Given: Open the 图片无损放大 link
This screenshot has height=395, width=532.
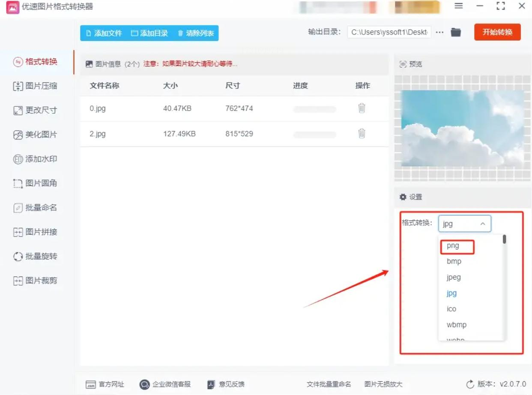Looking at the screenshot, I should click(383, 384).
